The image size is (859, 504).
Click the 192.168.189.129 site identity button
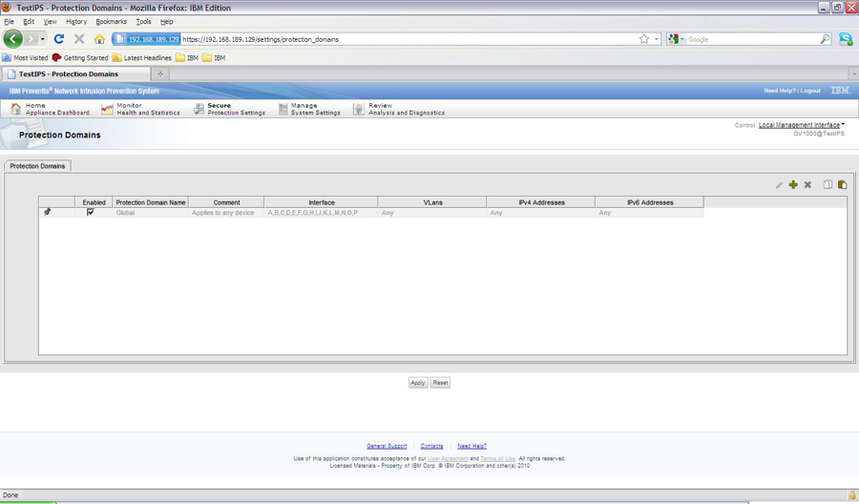pos(146,39)
